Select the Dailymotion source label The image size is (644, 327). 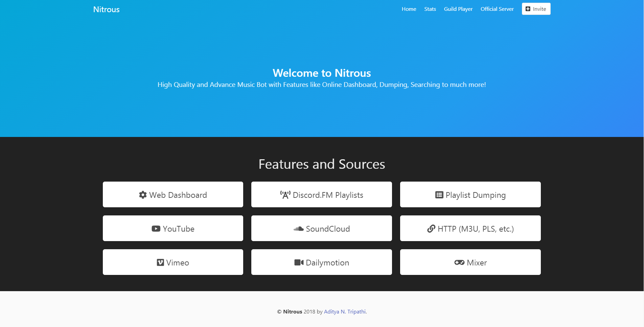coord(327,263)
